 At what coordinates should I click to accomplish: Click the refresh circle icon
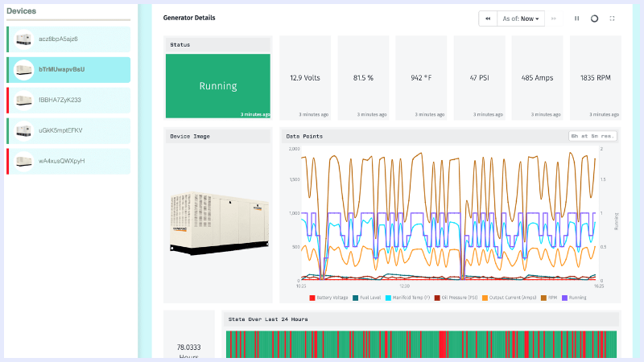point(594,18)
